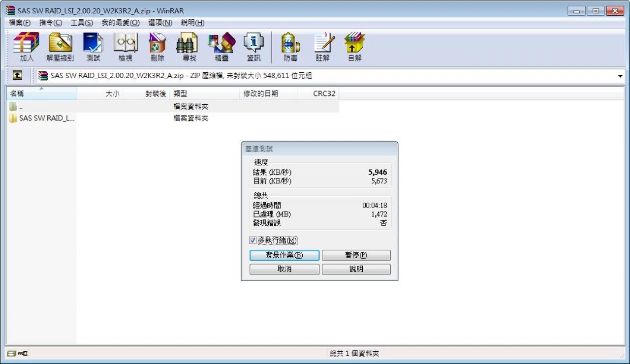Sort by the 修改的日期 (Modified) column header
This screenshot has width=630, height=364.
(x=269, y=93)
